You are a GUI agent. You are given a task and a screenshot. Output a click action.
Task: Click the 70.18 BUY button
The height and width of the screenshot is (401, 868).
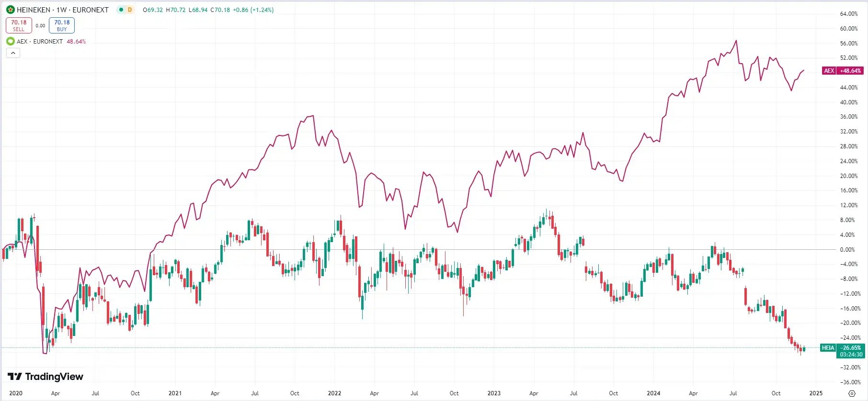(62, 25)
